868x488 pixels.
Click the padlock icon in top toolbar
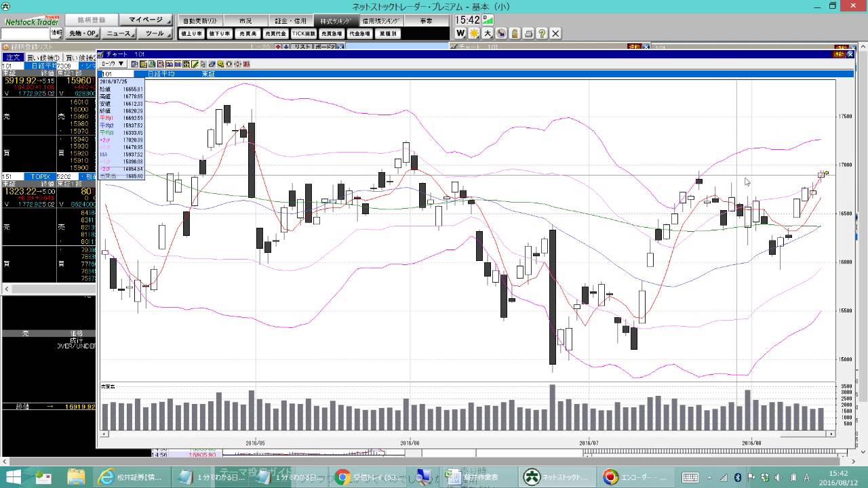coord(515,33)
